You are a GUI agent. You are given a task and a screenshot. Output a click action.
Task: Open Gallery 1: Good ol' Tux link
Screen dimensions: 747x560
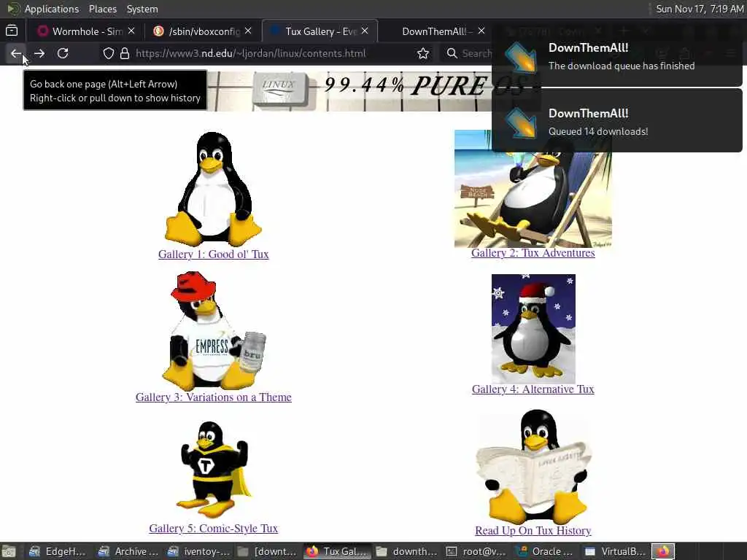tap(214, 254)
